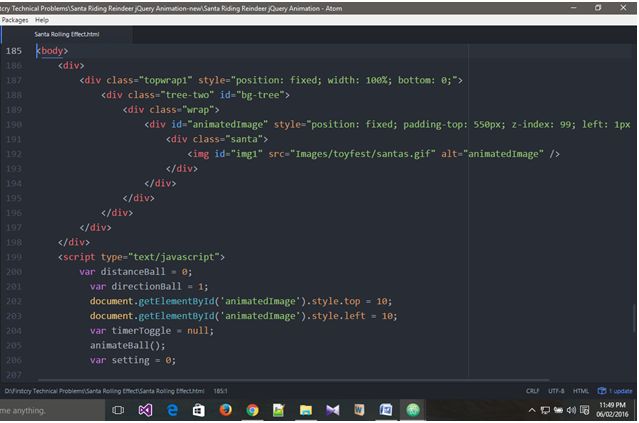This screenshot has height=423, width=639.
Task: Click the volume speaker tray icon
Action: pyautogui.click(x=571, y=410)
